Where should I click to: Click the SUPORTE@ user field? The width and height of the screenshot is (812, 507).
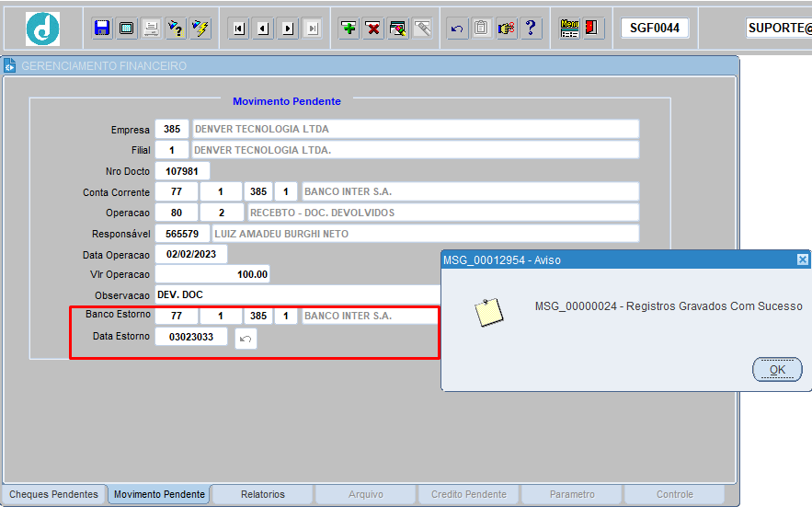pos(779,28)
